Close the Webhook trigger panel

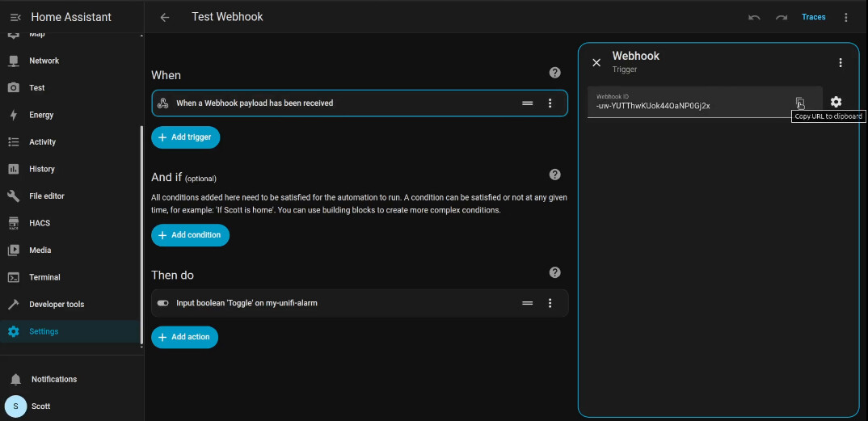tap(596, 62)
